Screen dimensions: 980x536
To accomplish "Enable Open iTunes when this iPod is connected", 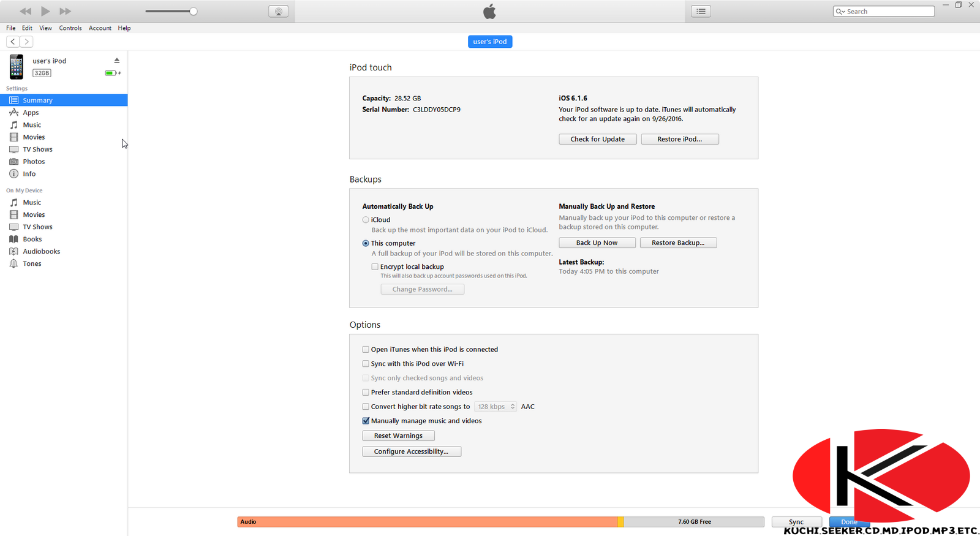I will (366, 349).
